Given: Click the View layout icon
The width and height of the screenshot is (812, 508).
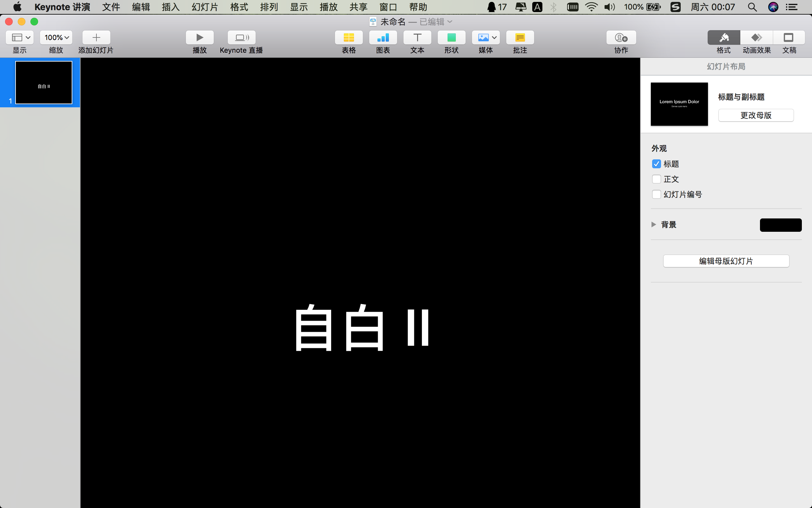Looking at the screenshot, I should point(17,37).
